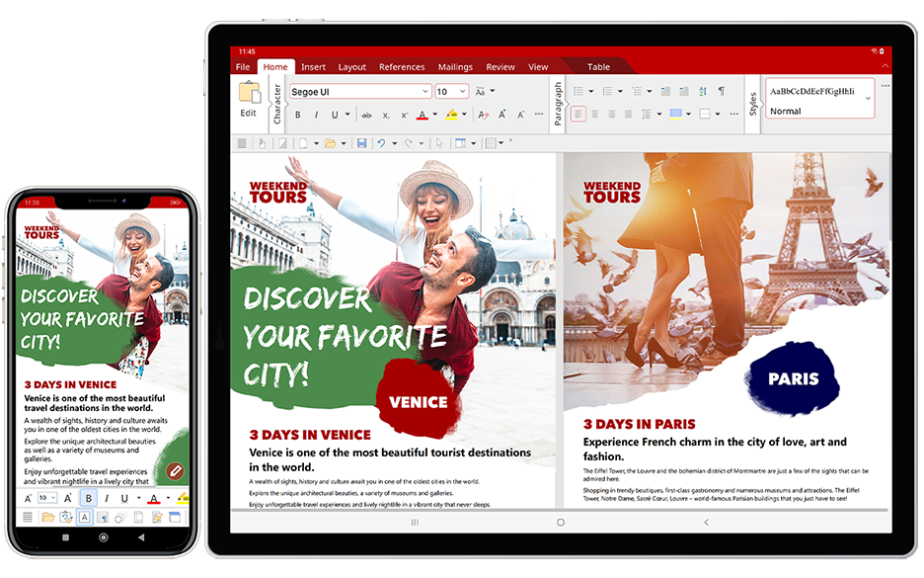This screenshot has width=924, height=578.
Task: Expand the highlight color arrow on tablet
Action: pyautogui.click(x=464, y=115)
